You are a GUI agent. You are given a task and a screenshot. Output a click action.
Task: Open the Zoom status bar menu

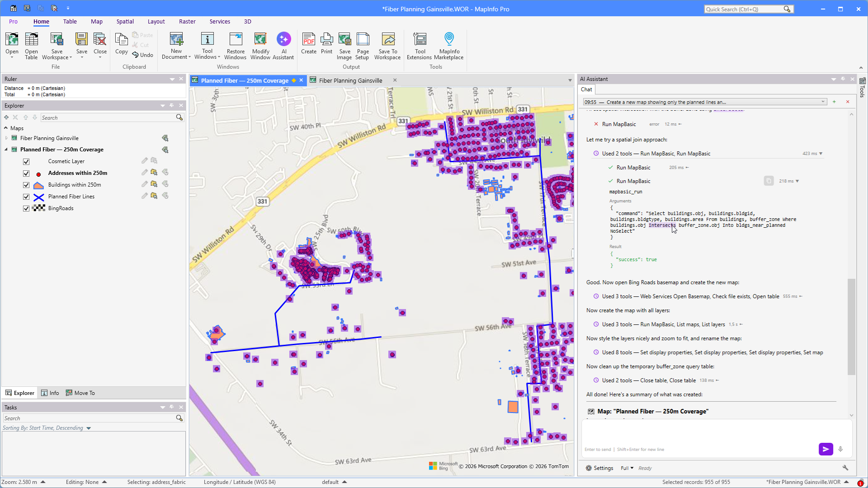[x=43, y=482]
